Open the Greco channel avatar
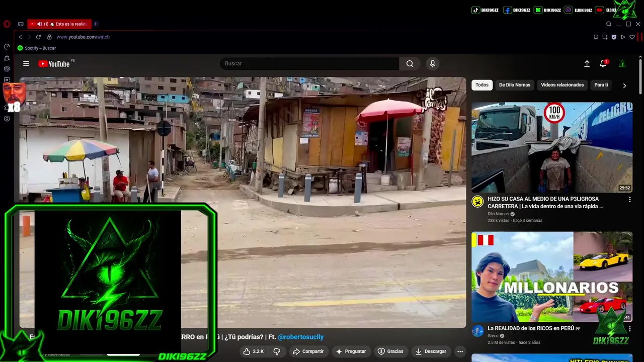 pyautogui.click(x=477, y=331)
